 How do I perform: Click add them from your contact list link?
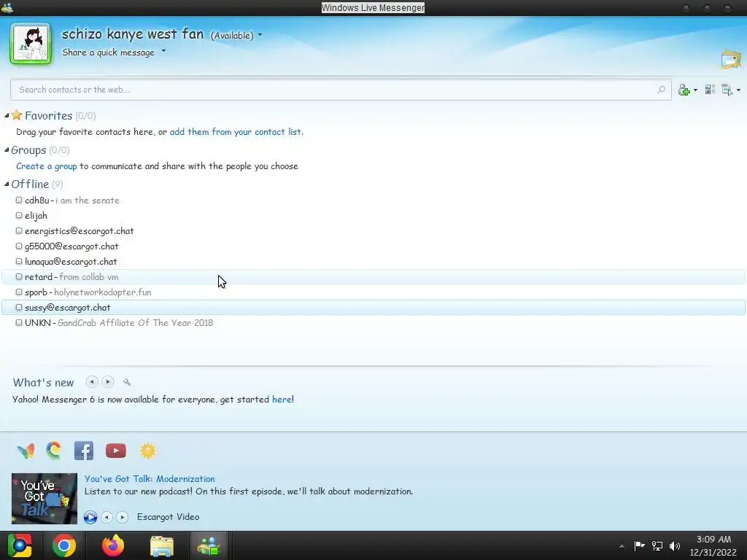(236, 132)
